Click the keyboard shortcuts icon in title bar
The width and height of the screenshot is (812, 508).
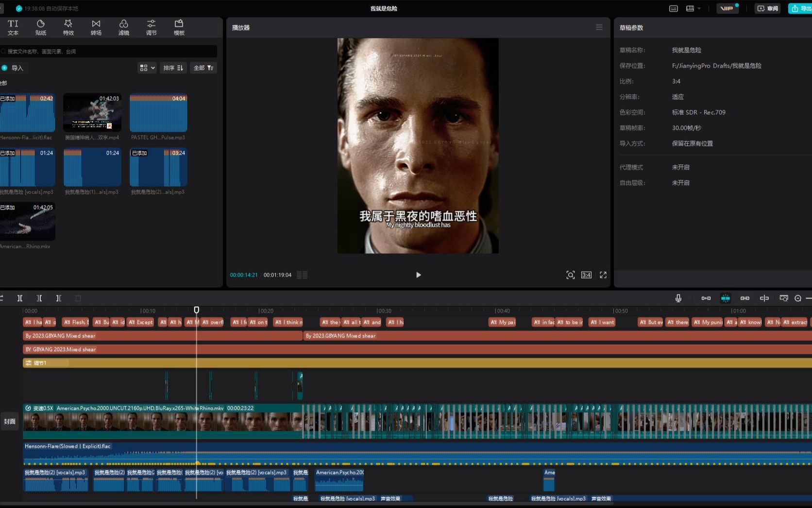point(673,9)
